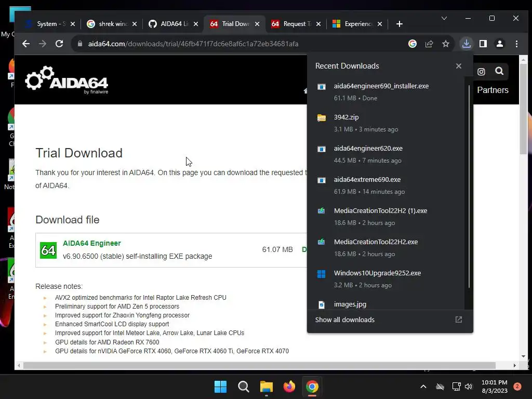
Task: Open notification badge showing 2
Action: click(517, 387)
